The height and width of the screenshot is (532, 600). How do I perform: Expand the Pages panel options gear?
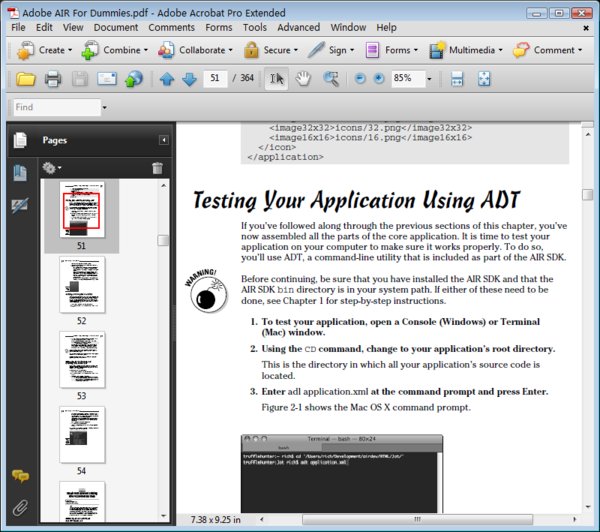tap(51, 168)
